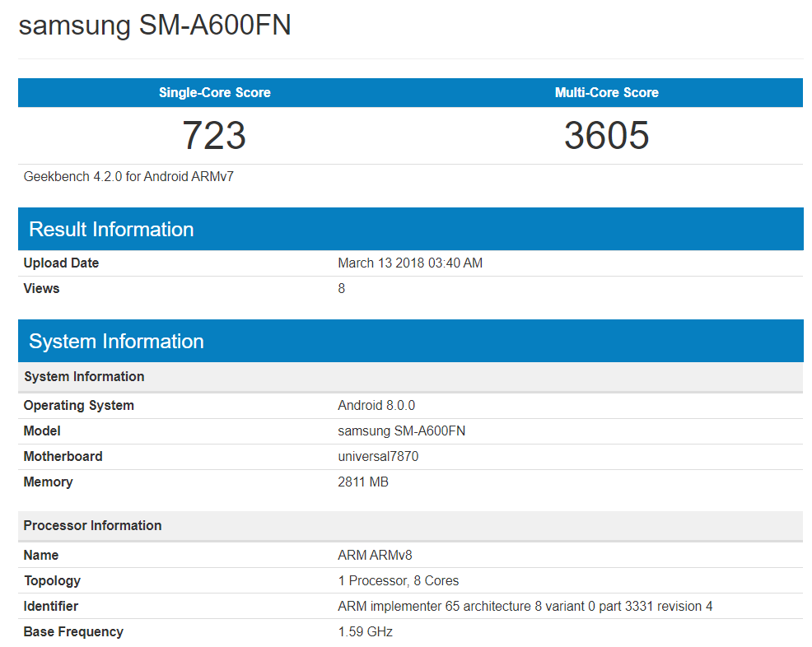Click the Geekbench 4.2.0 for Android ARMv7 text
The height and width of the screenshot is (647, 812).
click(x=128, y=176)
